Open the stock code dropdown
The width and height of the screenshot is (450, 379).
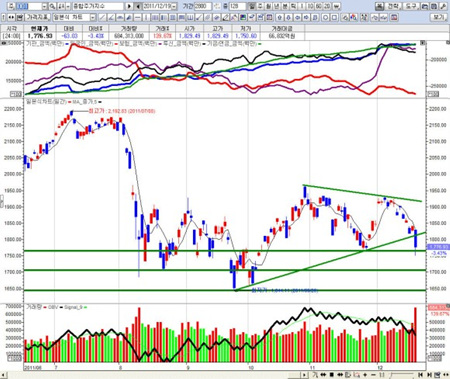(x=44, y=6)
